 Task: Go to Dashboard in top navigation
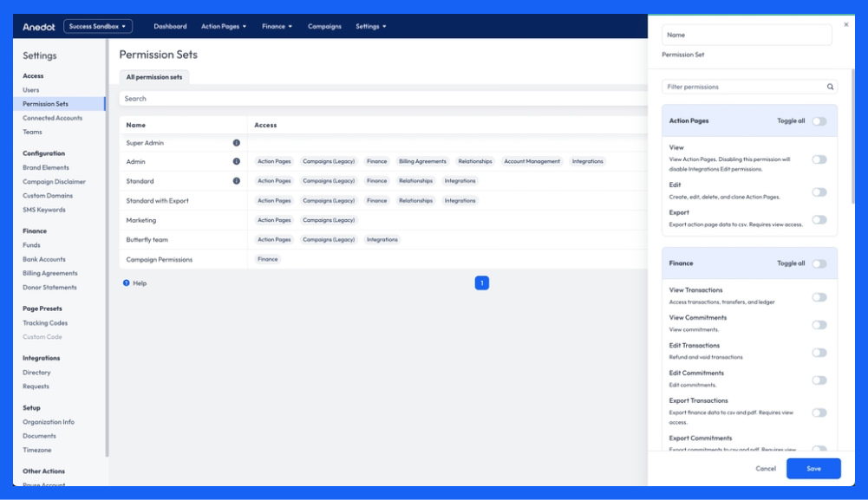tap(171, 26)
